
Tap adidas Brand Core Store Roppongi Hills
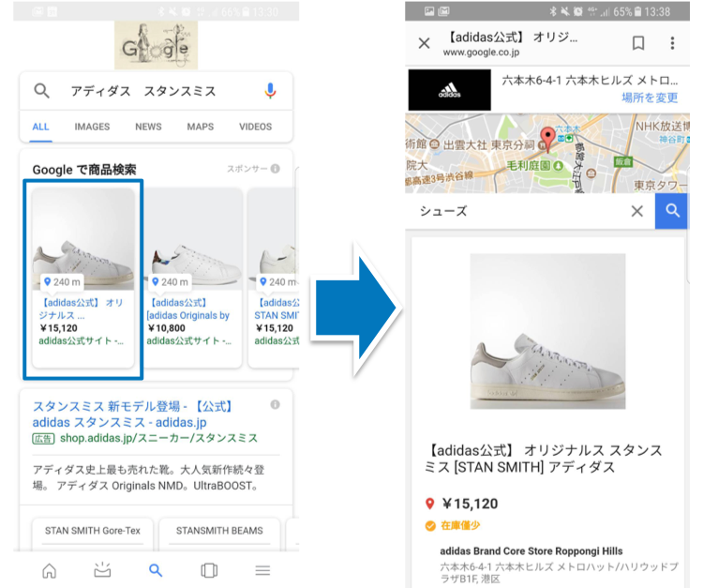tap(531, 550)
